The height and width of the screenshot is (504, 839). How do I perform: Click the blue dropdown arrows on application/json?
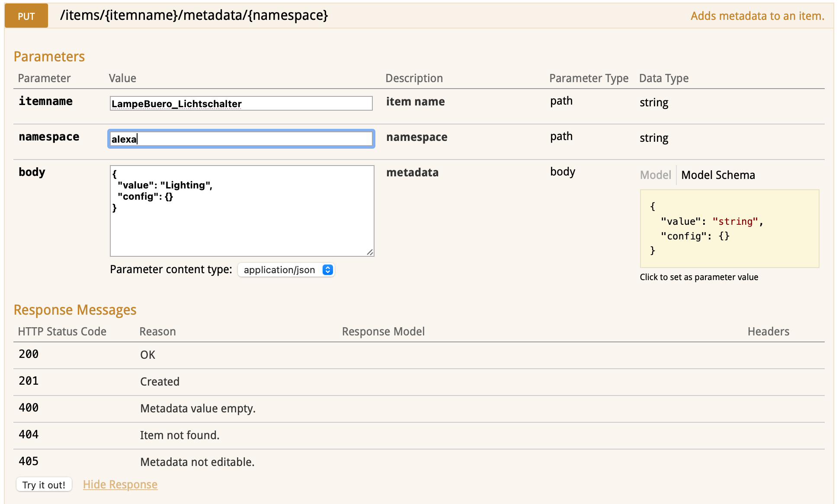coord(328,270)
